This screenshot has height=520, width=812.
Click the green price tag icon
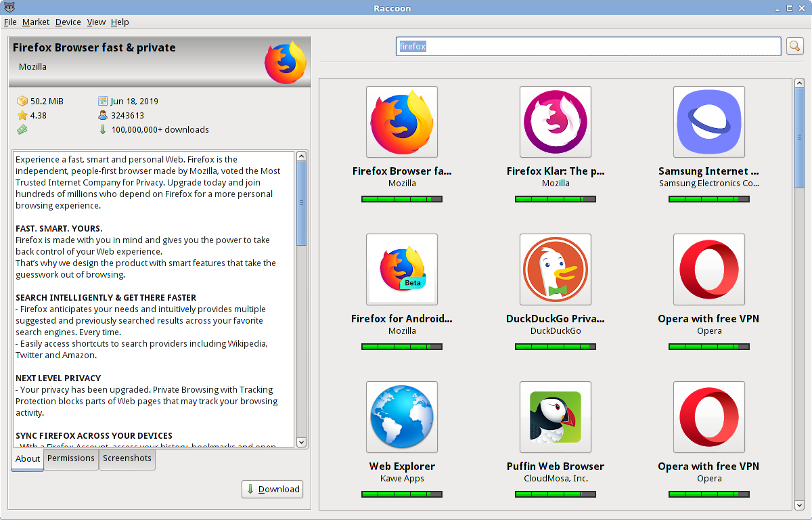pyautogui.click(x=22, y=130)
